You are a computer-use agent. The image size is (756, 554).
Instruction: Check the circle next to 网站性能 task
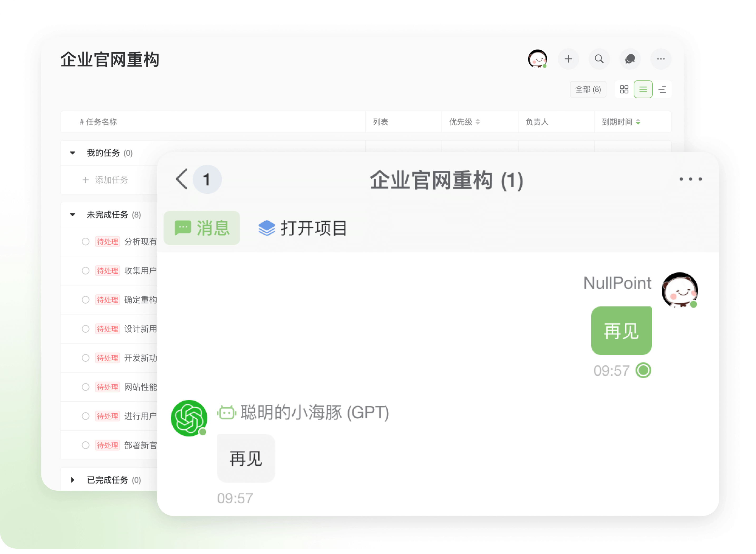(x=85, y=387)
